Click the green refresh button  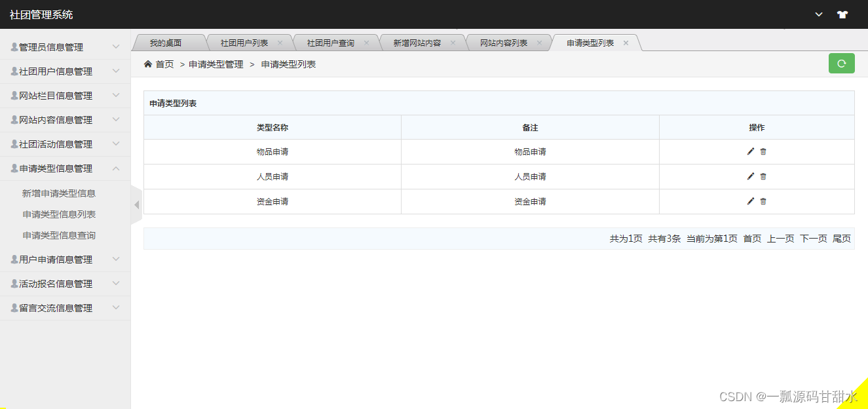point(842,64)
